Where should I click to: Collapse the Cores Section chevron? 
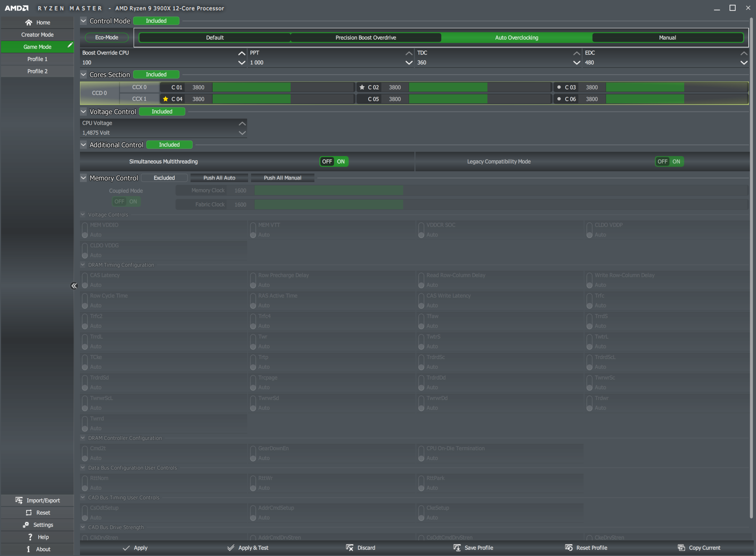click(83, 74)
